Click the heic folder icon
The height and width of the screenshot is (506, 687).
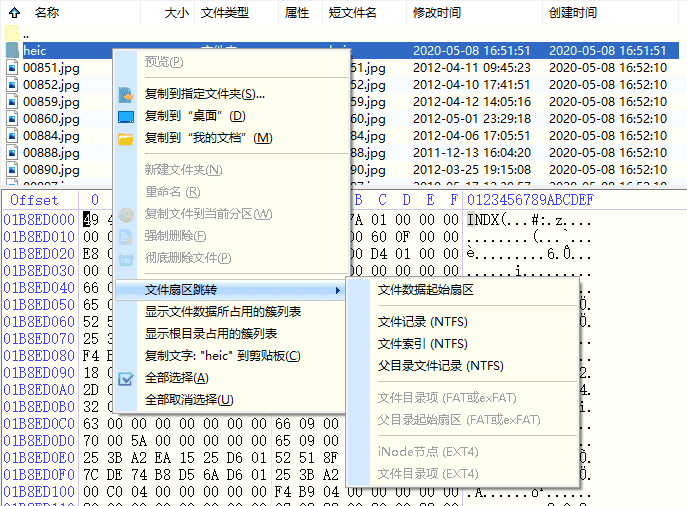12,51
